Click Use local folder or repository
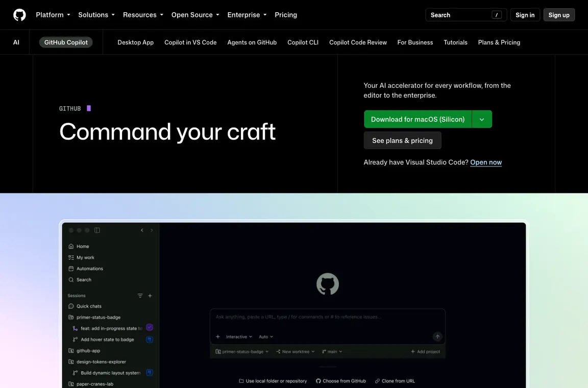This screenshot has width=588, height=388. tap(273, 381)
